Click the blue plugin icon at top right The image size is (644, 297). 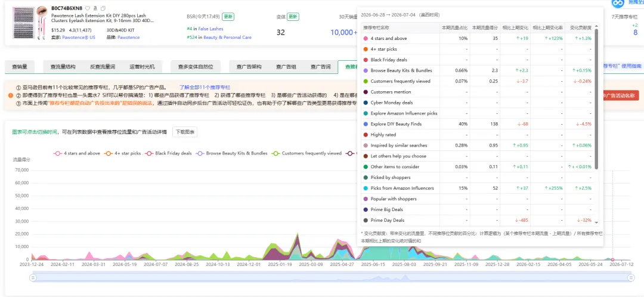(617, 4)
